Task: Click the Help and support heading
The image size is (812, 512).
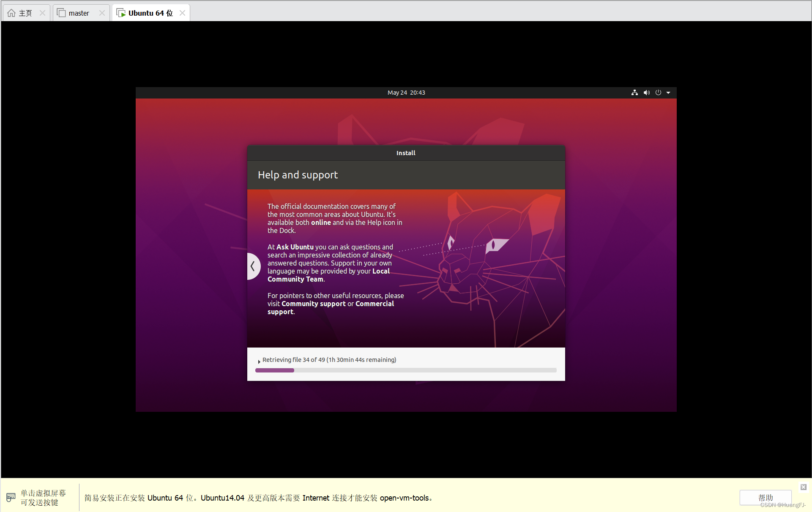Action: pos(298,175)
